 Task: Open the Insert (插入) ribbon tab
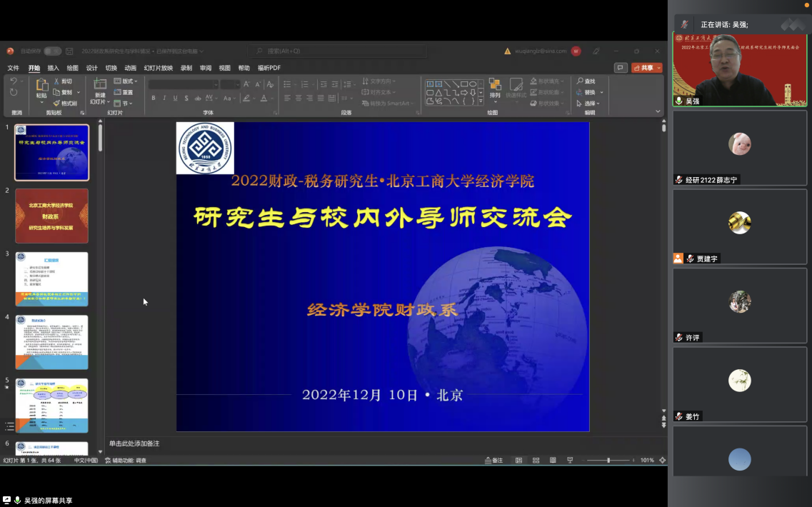[x=53, y=68]
